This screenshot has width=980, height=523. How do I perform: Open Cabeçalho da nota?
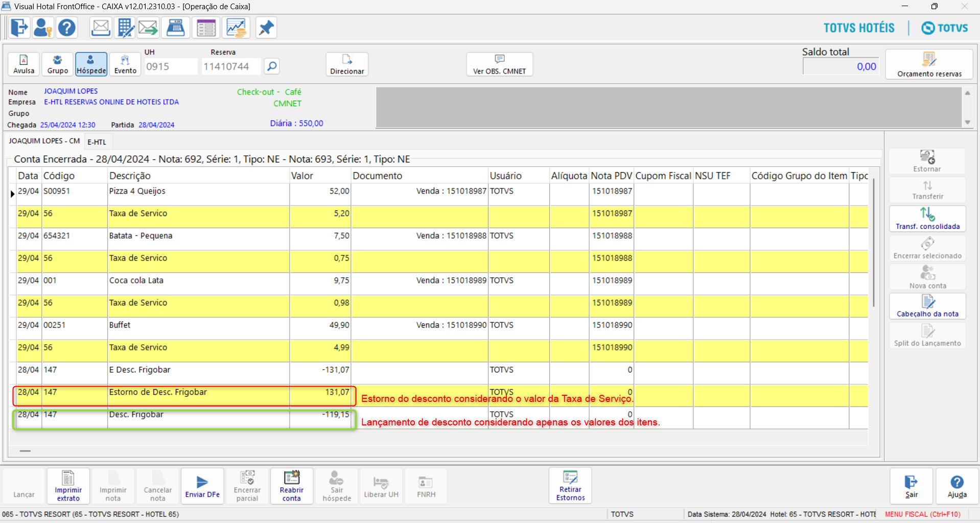927,306
